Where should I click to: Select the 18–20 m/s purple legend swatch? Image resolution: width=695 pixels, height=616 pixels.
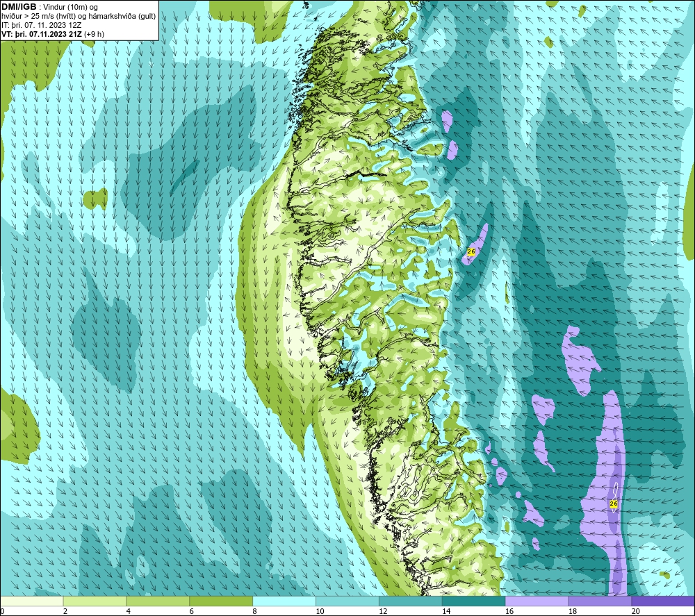point(600,601)
